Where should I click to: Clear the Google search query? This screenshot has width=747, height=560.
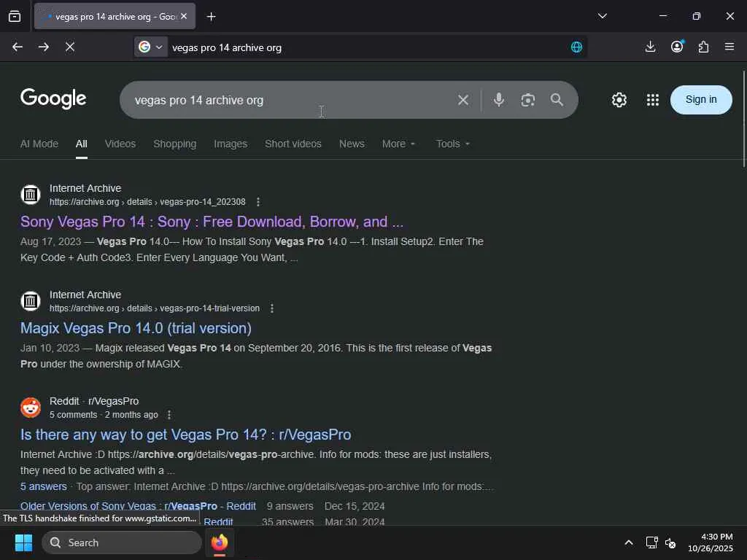click(463, 100)
